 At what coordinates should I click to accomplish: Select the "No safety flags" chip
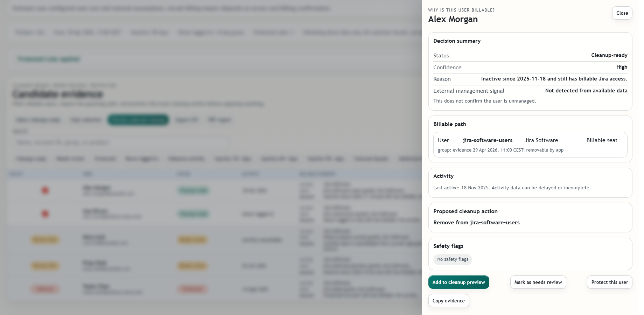tap(453, 259)
